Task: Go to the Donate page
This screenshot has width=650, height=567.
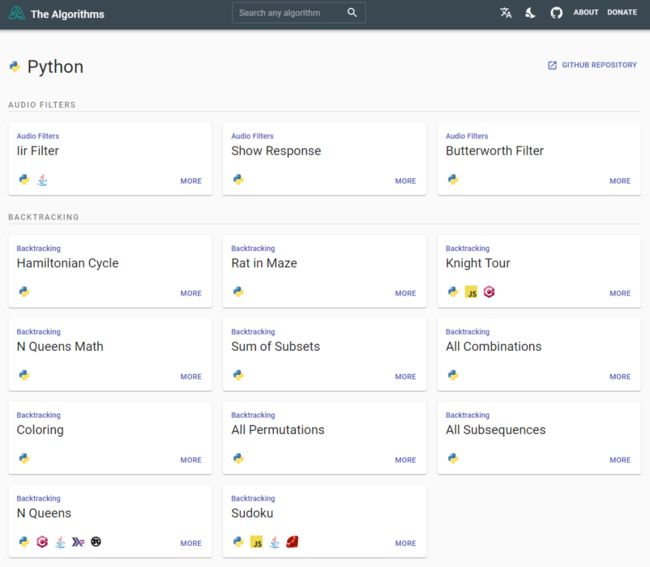Action: click(622, 13)
